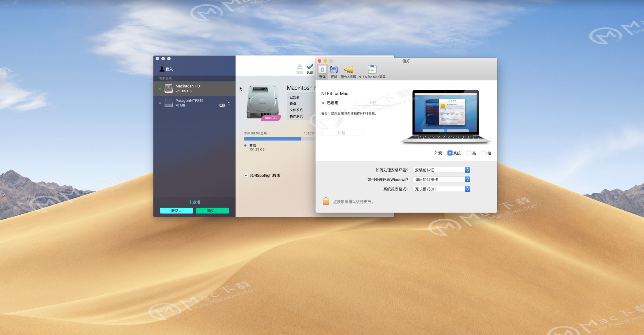Toggle the 启用Spotlight搜索 checkbox
This screenshot has width=644, height=335.
[x=246, y=175]
